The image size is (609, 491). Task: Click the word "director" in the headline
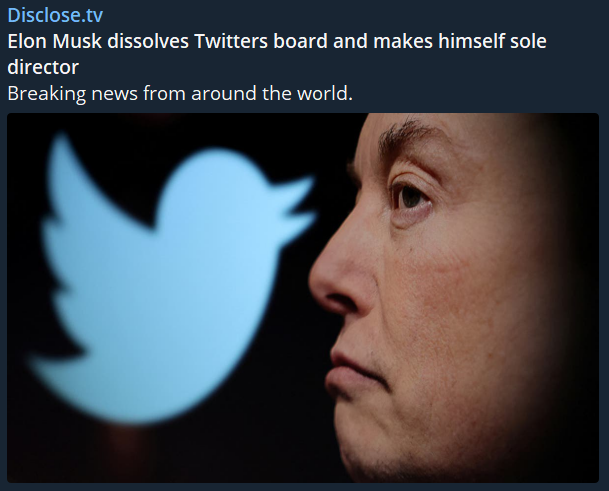(x=42, y=68)
